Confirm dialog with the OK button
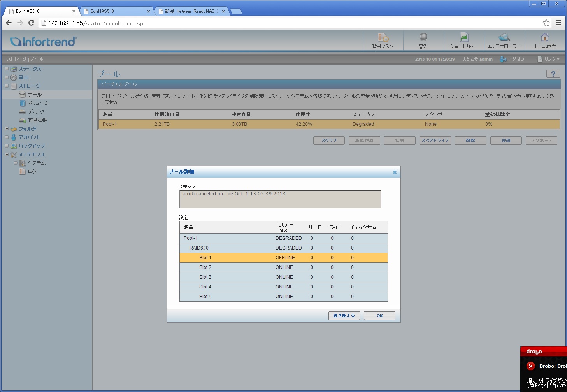The height and width of the screenshot is (392, 567). point(379,316)
